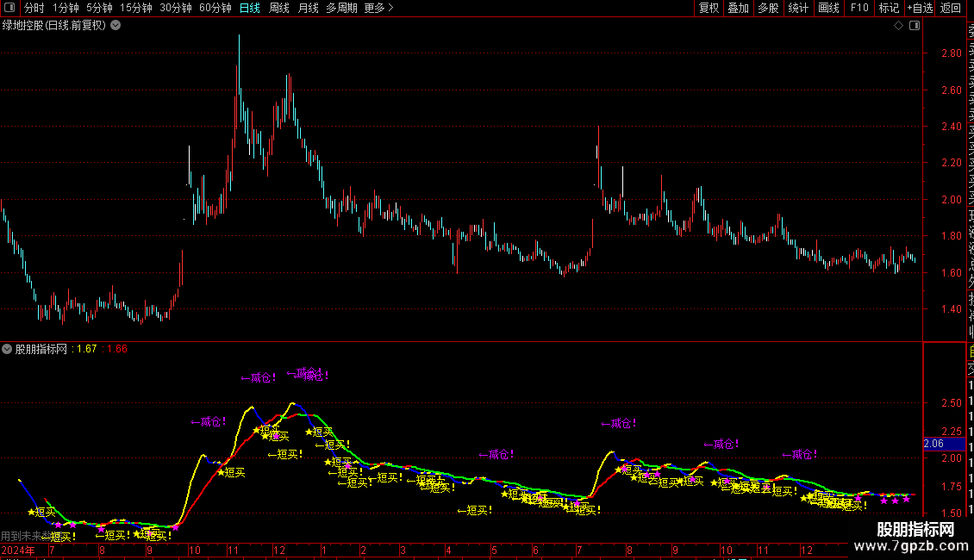This screenshot has height=560, width=974.
Task: Click the diamond icon above main chart
Action: (898, 26)
